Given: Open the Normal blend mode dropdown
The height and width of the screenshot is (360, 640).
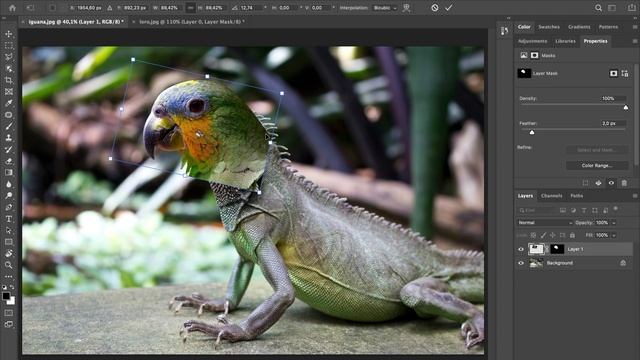Looking at the screenshot, I should tap(545, 223).
